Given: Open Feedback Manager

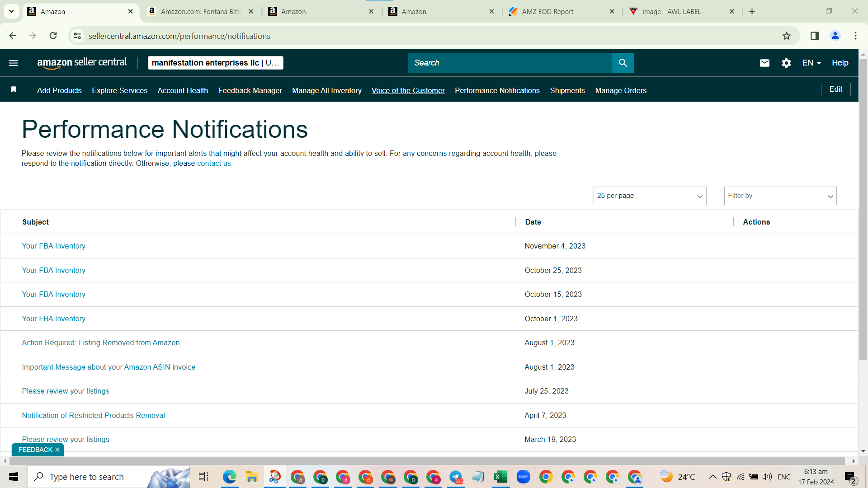Looking at the screenshot, I should (250, 90).
